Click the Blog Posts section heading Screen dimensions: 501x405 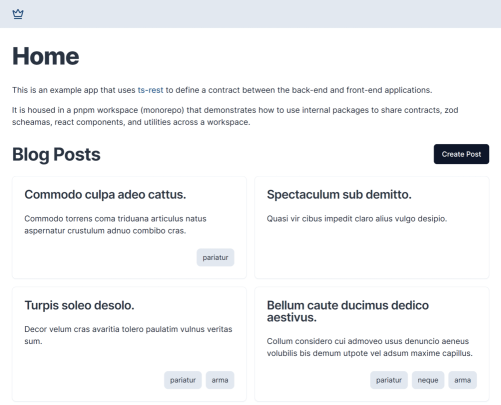(56, 154)
